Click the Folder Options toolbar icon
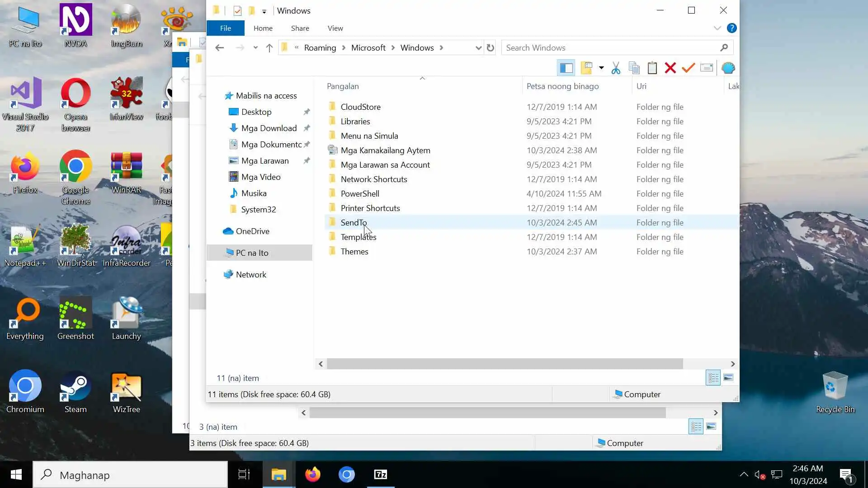Viewport: 868px width, 488px height. click(x=586, y=68)
